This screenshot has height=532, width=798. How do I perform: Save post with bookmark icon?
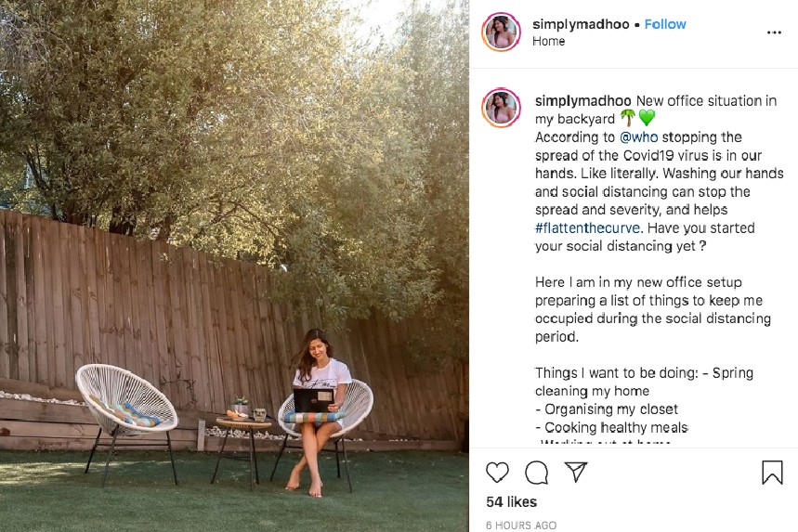tap(772, 472)
